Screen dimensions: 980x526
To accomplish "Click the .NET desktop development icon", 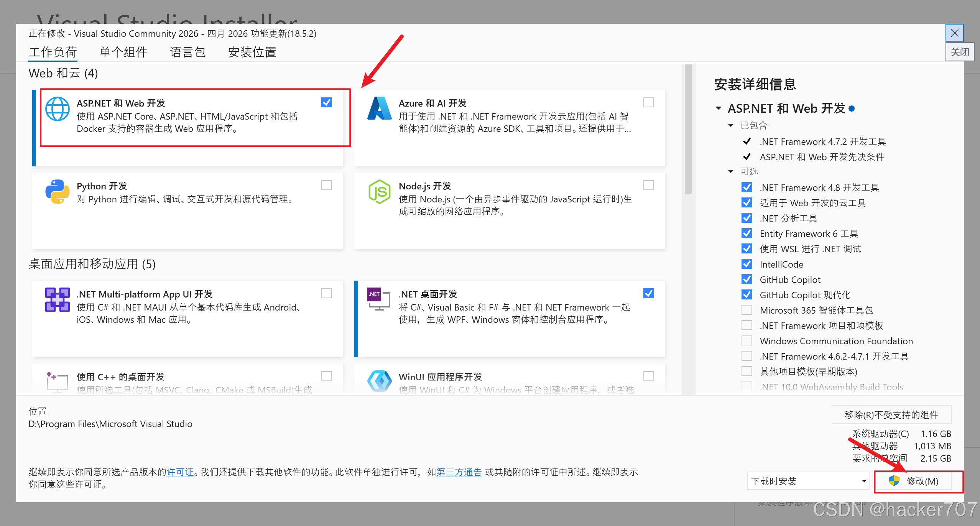I will click(379, 299).
